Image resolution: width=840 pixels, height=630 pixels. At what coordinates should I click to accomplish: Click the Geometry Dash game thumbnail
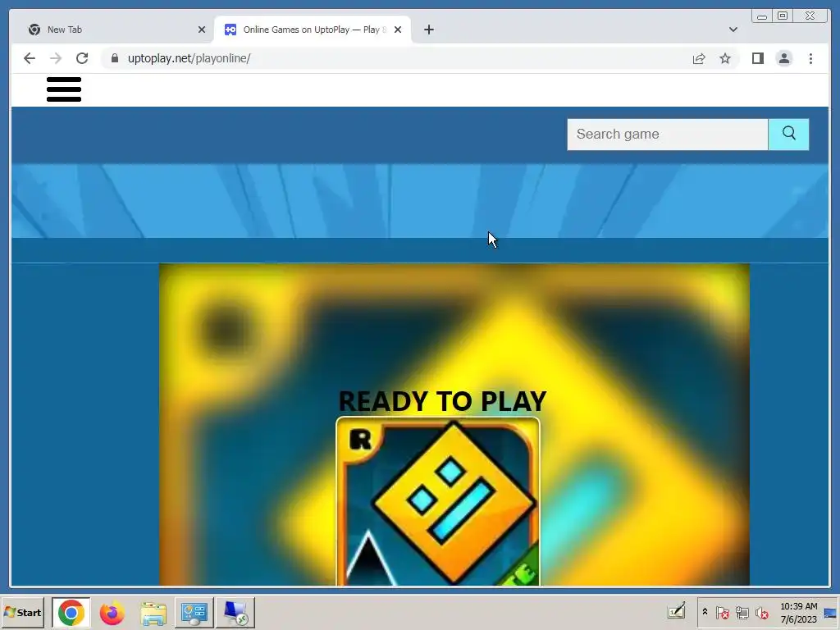438,501
